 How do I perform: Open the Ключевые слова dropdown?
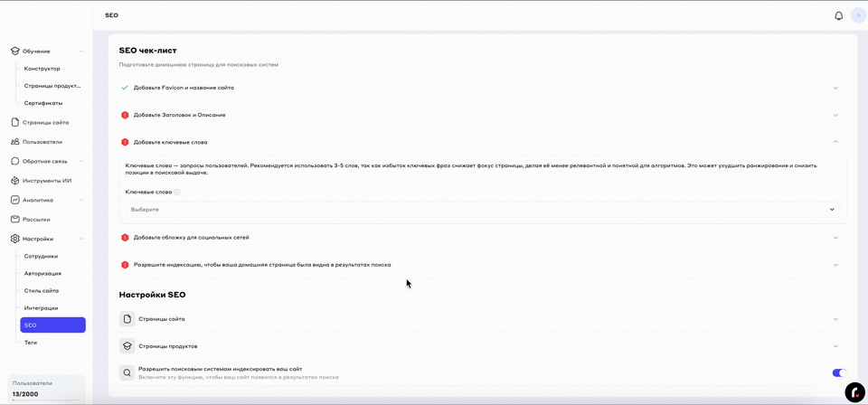482,210
